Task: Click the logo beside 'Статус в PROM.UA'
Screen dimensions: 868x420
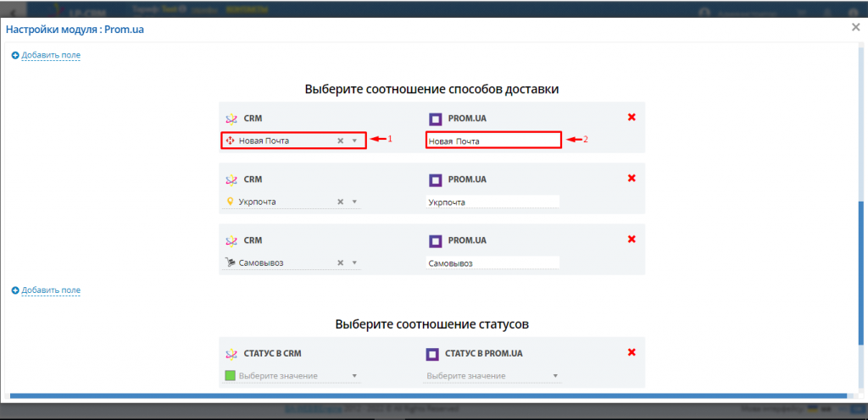Action: click(432, 354)
